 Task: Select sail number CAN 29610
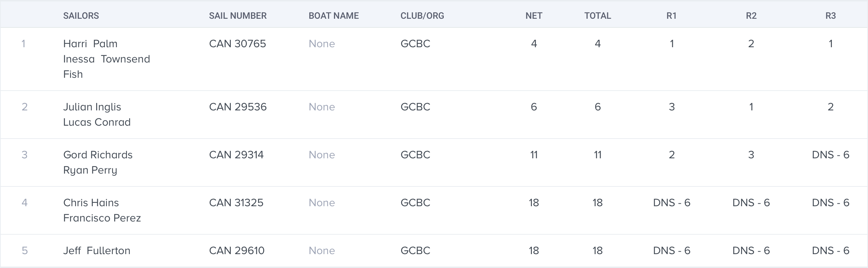click(x=237, y=251)
